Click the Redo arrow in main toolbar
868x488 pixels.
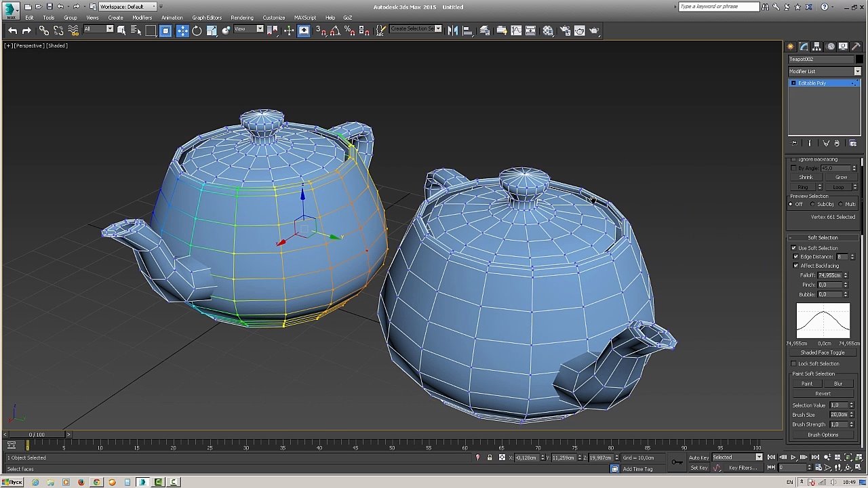[x=26, y=30]
